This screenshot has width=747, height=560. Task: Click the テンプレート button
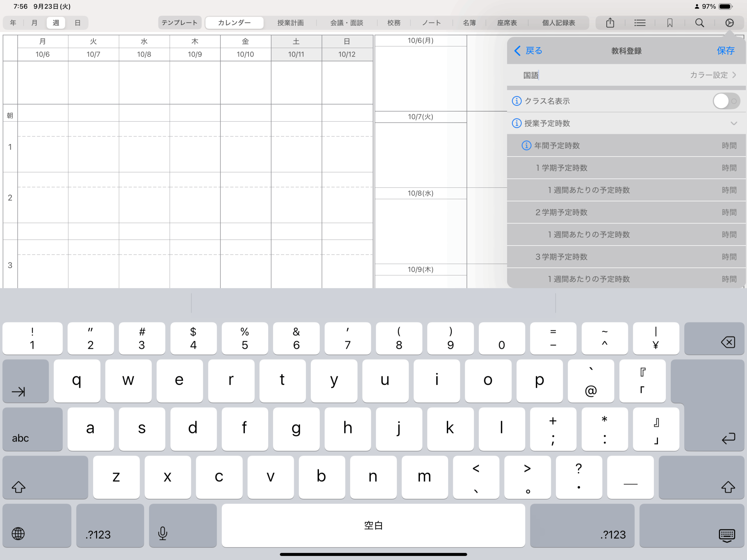click(x=179, y=23)
